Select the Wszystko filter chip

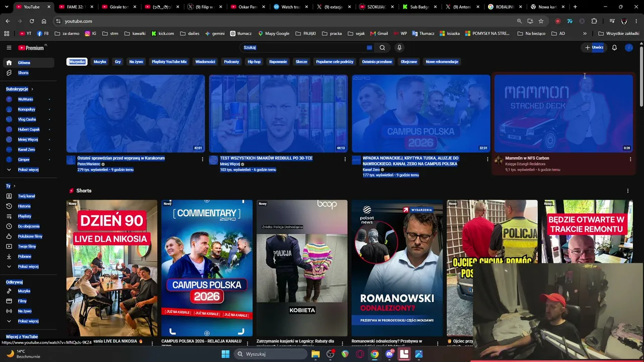point(77,62)
